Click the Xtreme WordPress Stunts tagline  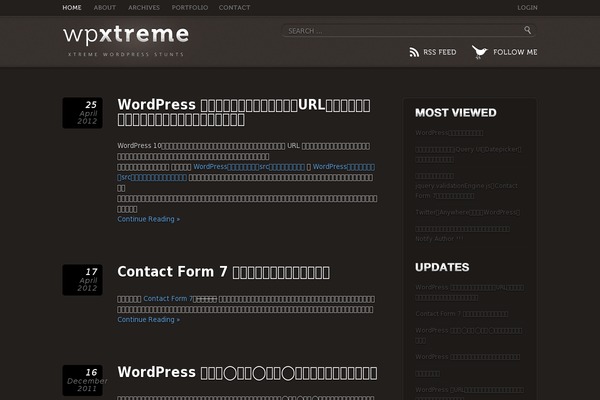click(126, 54)
